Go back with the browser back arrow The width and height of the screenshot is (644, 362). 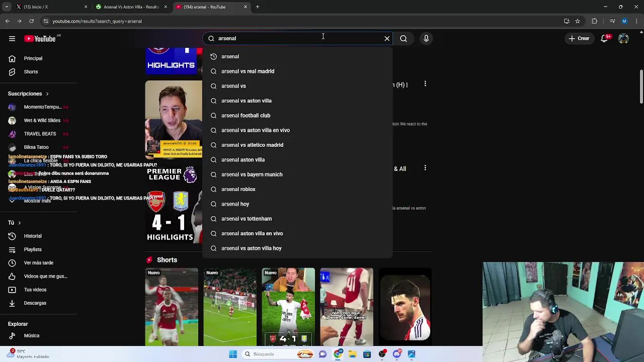click(x=7, y=21)
